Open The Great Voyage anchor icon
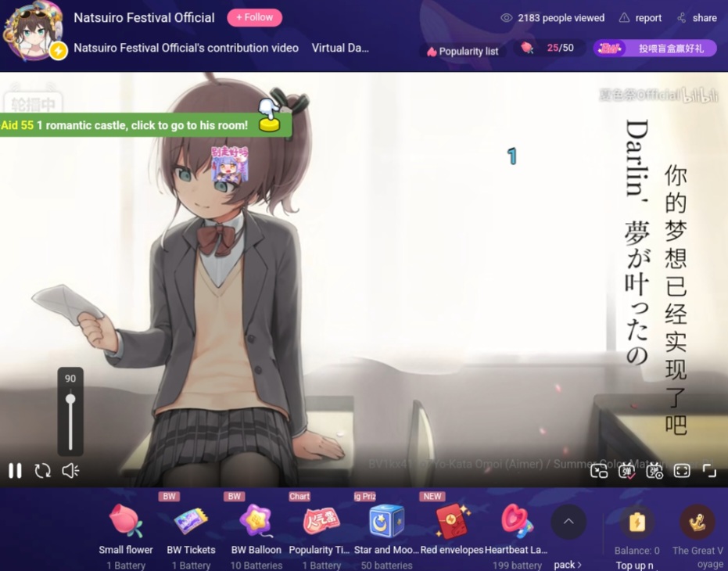This screenshot has height=571, width=728. click(x=698, y=523)
